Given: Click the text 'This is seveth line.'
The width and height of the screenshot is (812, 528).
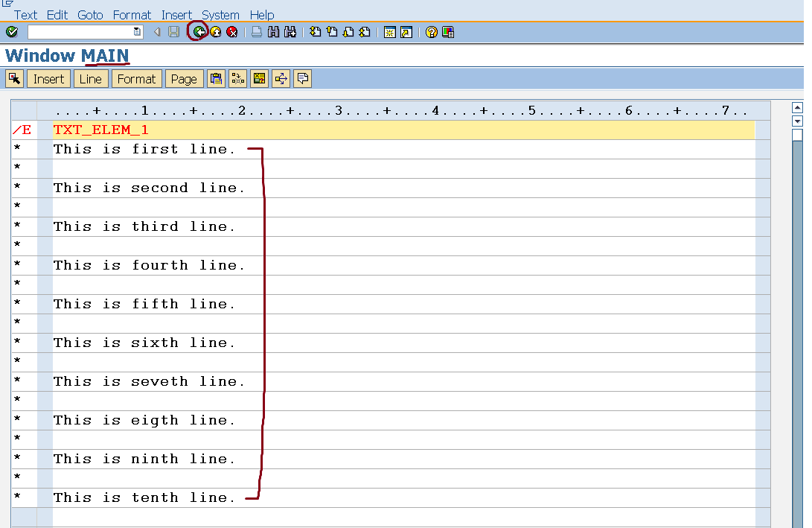Looking at the screenshot, I should 149,381.
